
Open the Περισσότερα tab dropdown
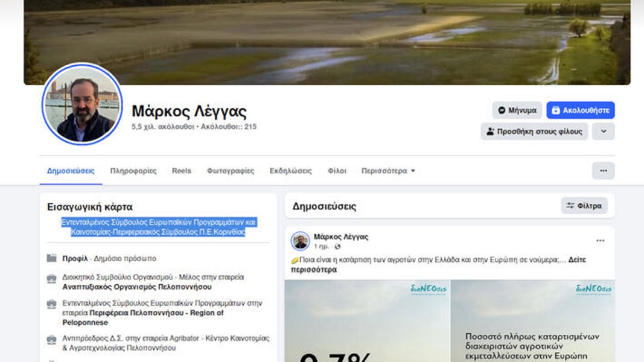tap(388, 171)
